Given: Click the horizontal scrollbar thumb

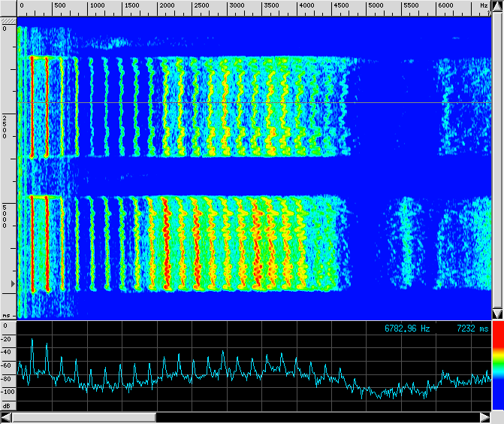Looking at the screenshot, I should tap(83, 417).
